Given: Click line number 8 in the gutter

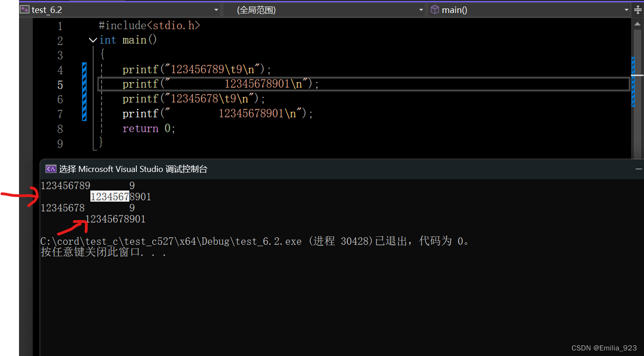Looking at the screenshot, I should (60, 129).
